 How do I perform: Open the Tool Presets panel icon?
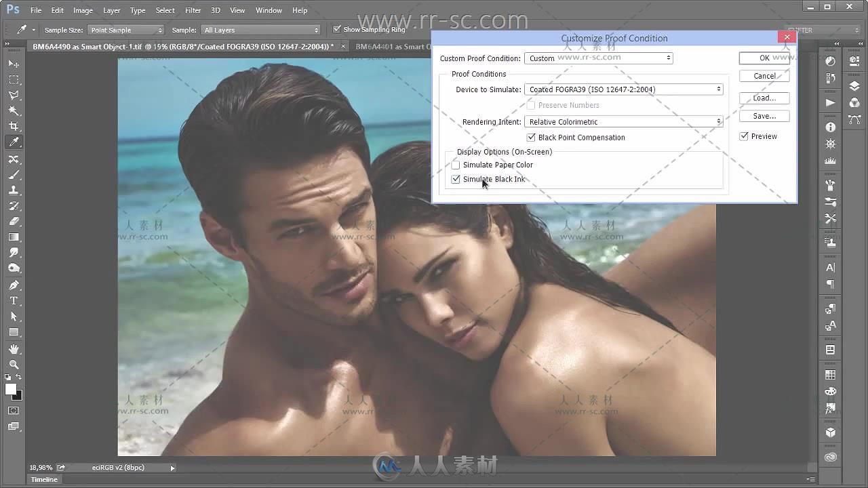tap(831, 219)
